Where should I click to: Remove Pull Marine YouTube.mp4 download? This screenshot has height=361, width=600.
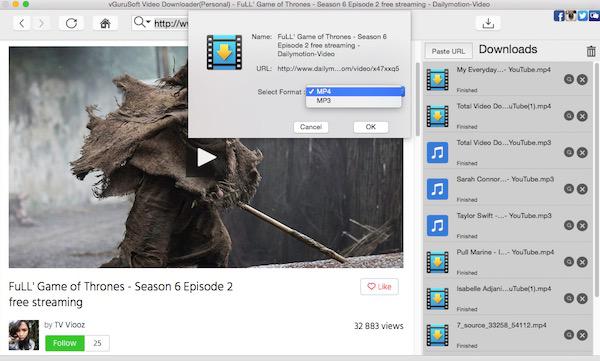(x=582, y=262)
